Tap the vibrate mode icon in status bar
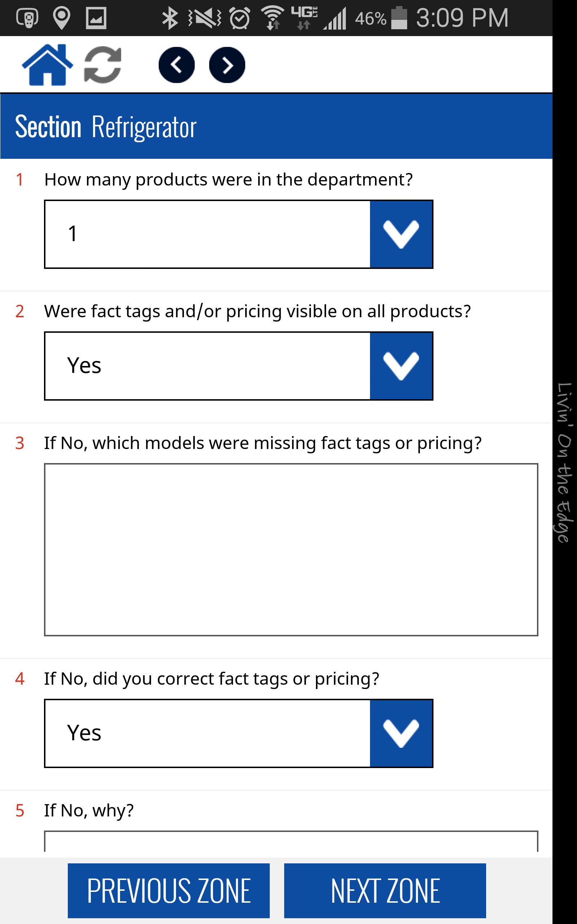The image size is (577, 924). click(203, 17)
